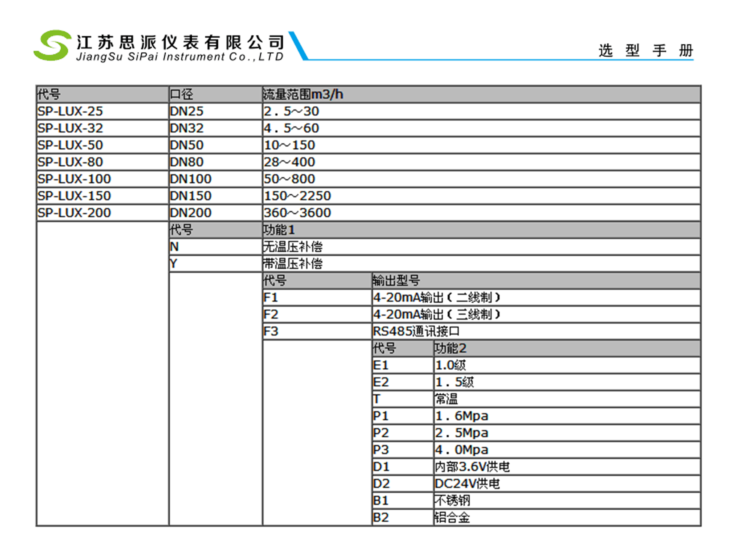Click the 1.0级 accuracy cell
Viewport: 740px width, 560px height.
pyautogui.click(x=567, y=365)
